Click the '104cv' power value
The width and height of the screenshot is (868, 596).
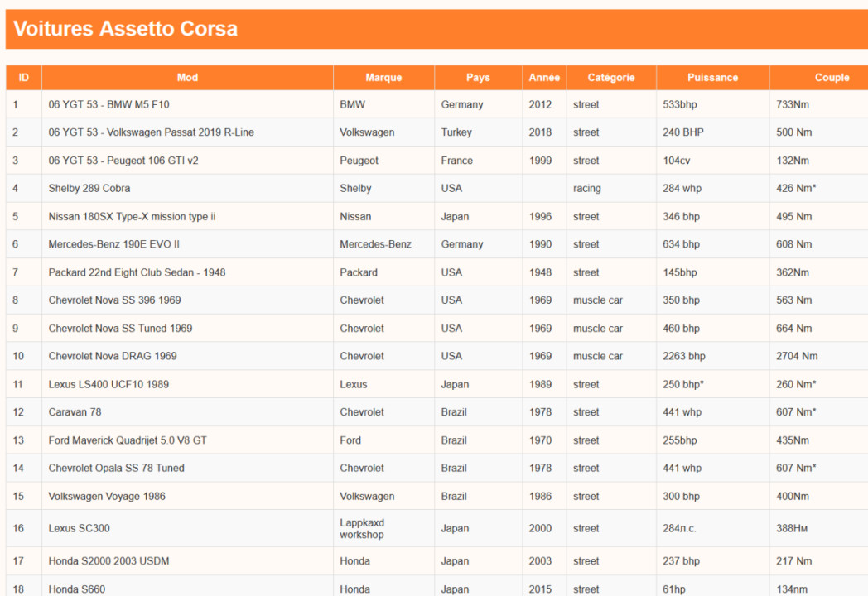[677, 161]
